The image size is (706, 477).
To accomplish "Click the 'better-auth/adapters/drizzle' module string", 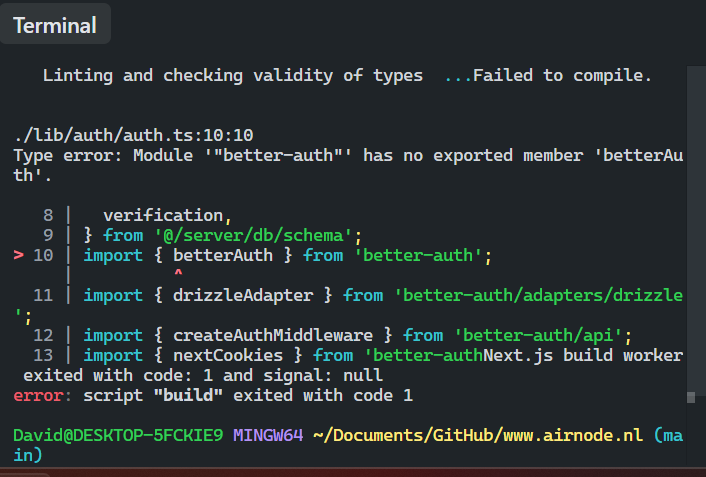I will (x=538, y=295).
